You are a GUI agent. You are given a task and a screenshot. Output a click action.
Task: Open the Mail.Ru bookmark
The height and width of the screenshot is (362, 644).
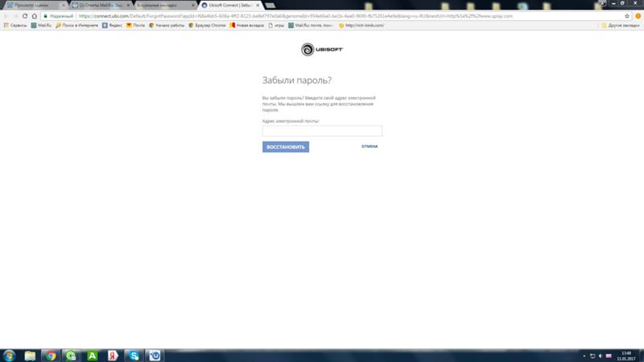(x=41, y=26)
